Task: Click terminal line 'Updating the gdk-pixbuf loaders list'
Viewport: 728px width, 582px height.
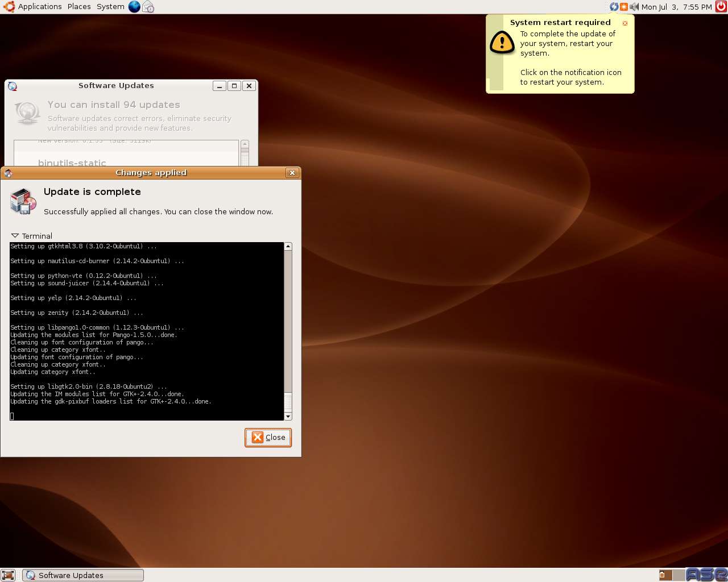Action: (111, 401)
